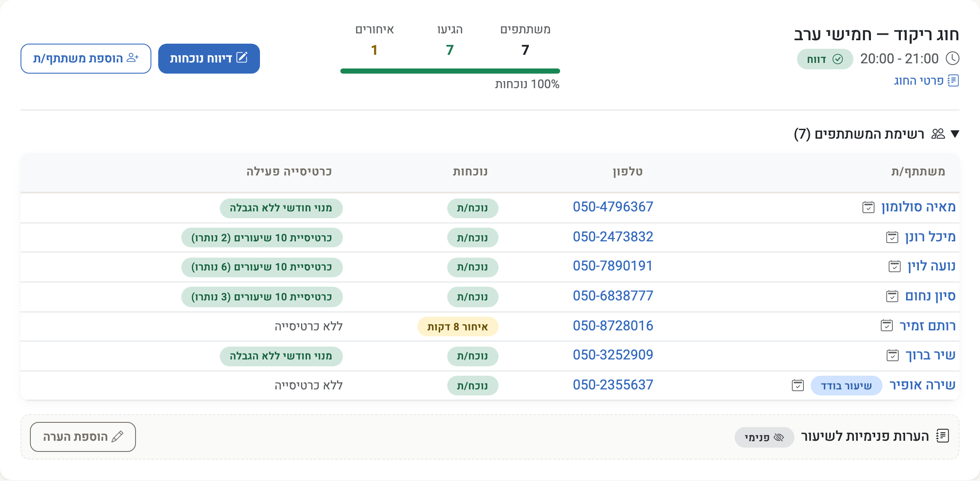Open participant שיר ברוך

930,355
